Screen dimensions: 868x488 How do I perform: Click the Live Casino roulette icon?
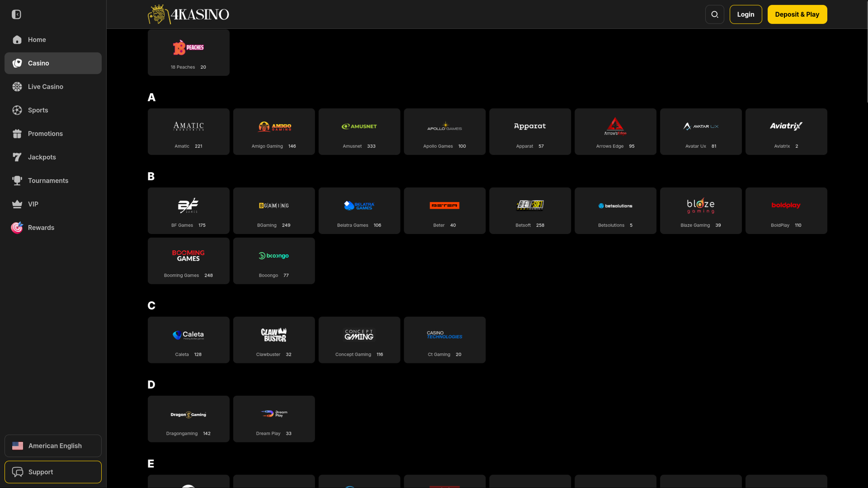(x=17, y=87)
